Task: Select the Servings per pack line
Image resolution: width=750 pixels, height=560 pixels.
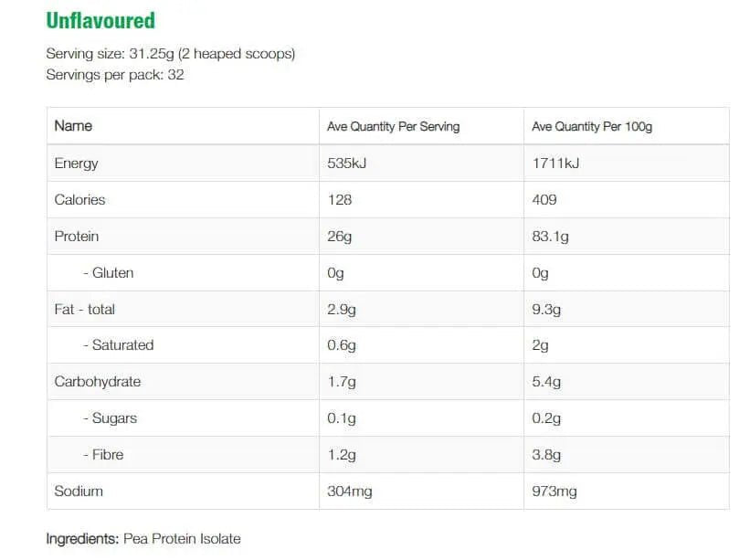Action: [115, 75]
